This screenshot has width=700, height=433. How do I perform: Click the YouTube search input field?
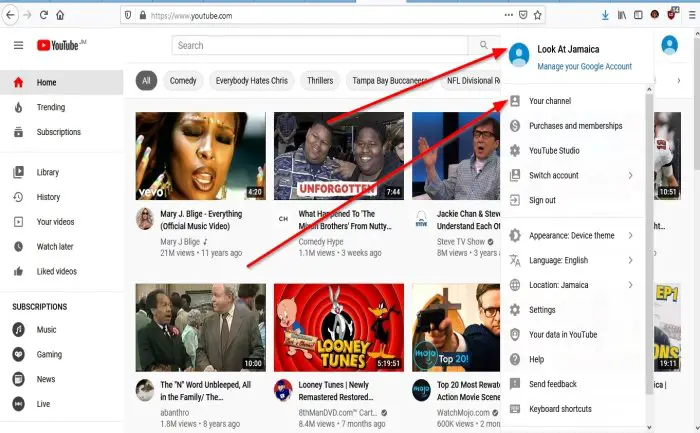pos(320,45)
